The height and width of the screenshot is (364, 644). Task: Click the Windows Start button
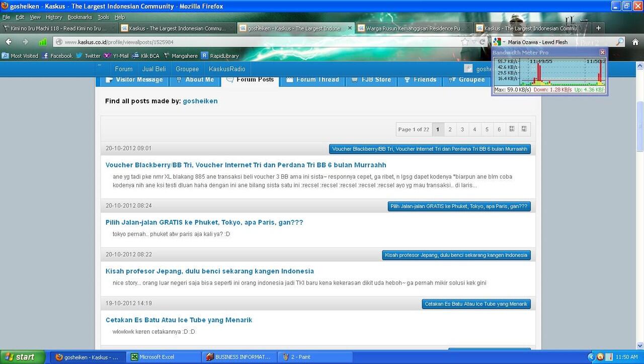20,357
